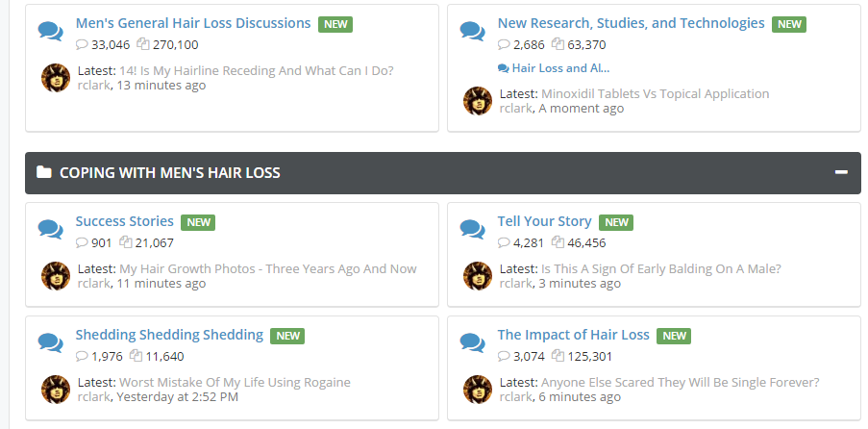
Task: Click forum icon beside New Research, Studies, and Technologies
Action: pos(472,31)
